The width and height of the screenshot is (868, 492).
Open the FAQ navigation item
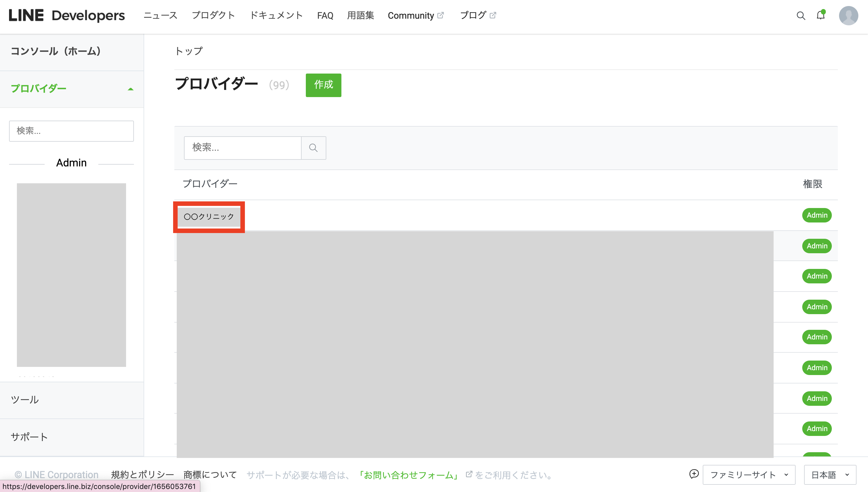pos(325,16)
